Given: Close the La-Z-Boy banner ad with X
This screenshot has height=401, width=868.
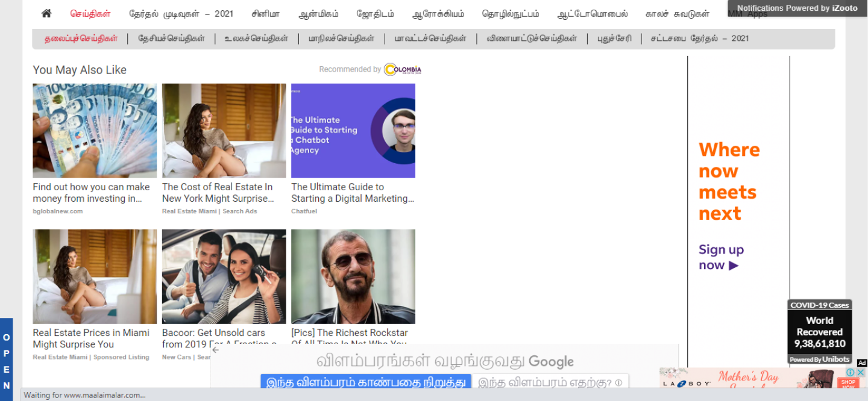Looking at the screenshot, I should coord(861,373).
